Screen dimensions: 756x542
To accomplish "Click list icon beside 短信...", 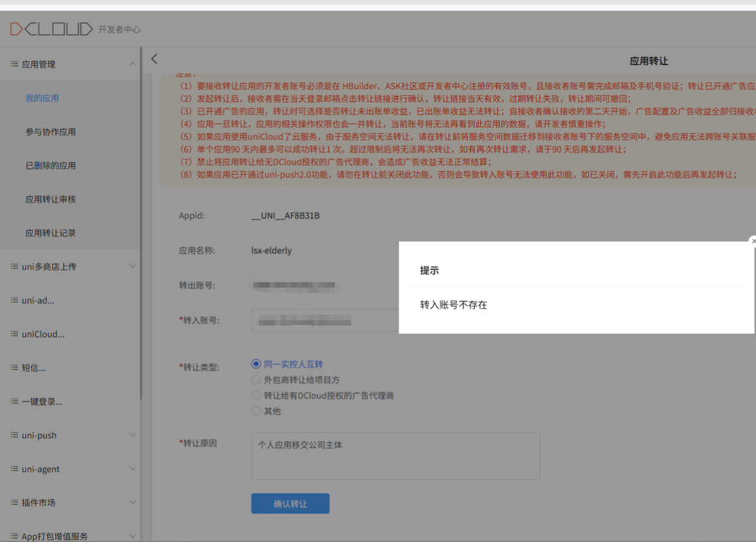I will 14,368.
